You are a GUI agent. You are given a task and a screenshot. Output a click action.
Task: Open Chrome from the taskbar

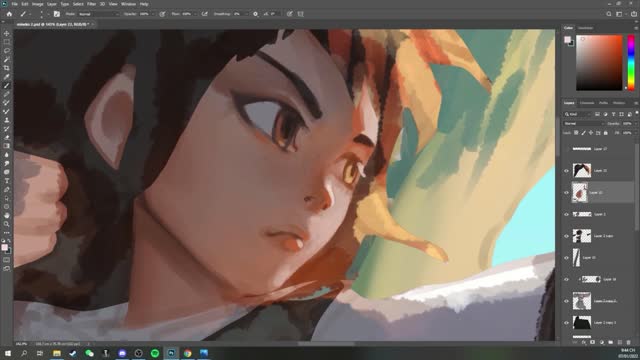click(187, 353)
